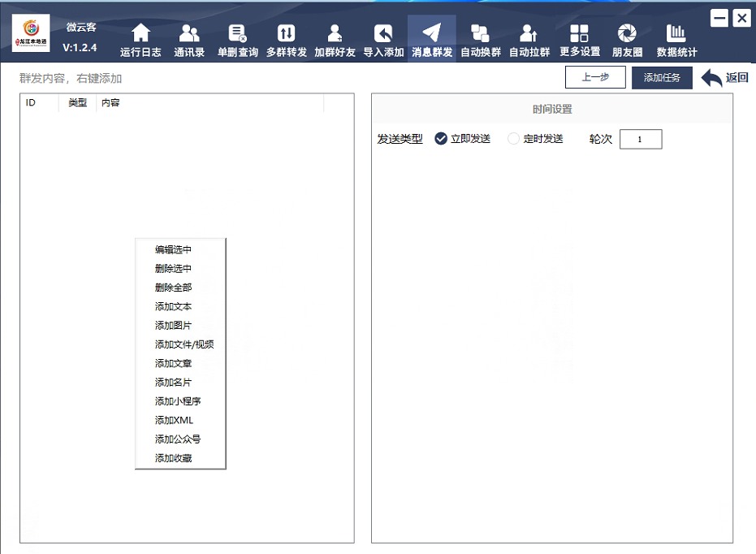Viewport: 756px width, 554px height.
Task: Select the 加群好友 add friend icon
Action: coord(335,33)
